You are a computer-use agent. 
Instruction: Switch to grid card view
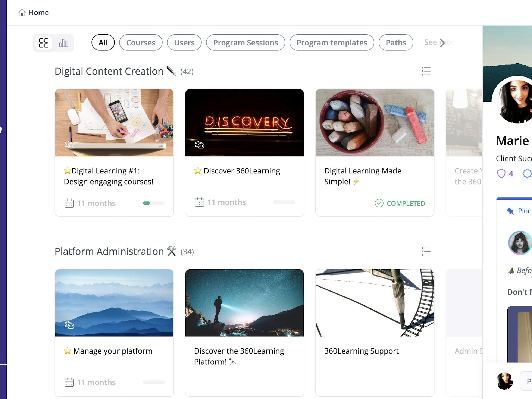[x=44, y=43]
